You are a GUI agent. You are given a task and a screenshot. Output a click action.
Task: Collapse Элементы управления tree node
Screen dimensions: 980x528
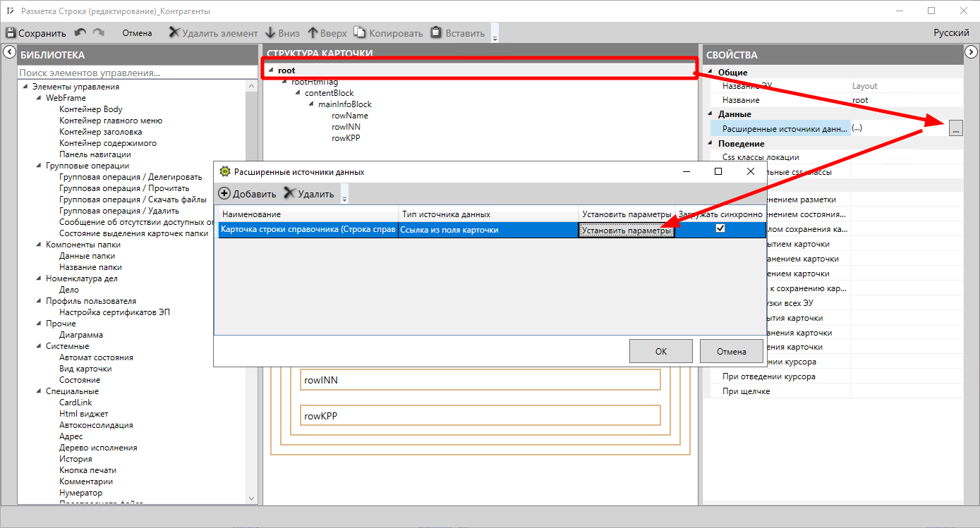[25, 87]
